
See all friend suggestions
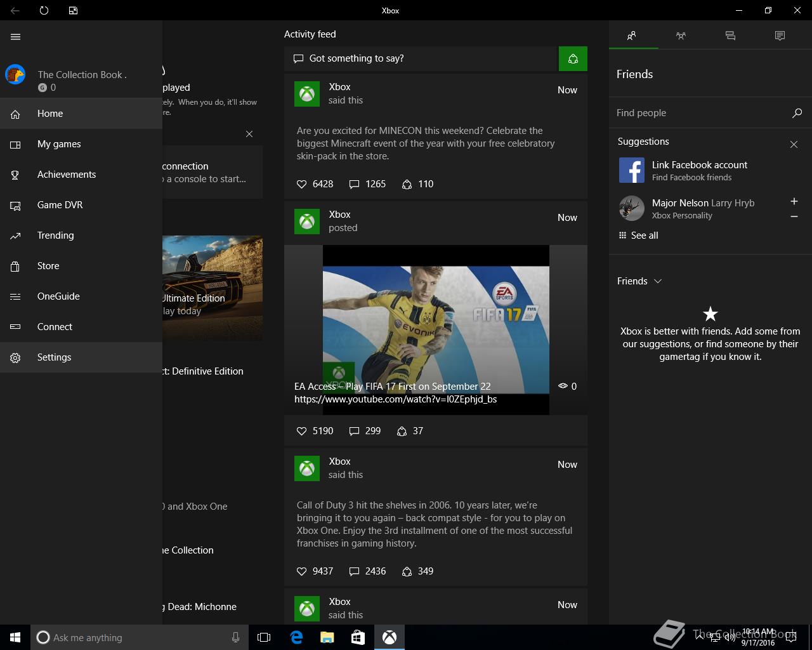[638, 235]
